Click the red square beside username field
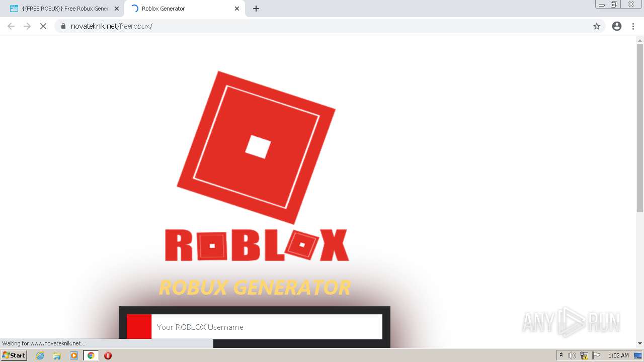644x362 pixels. (x=139, y=327)
